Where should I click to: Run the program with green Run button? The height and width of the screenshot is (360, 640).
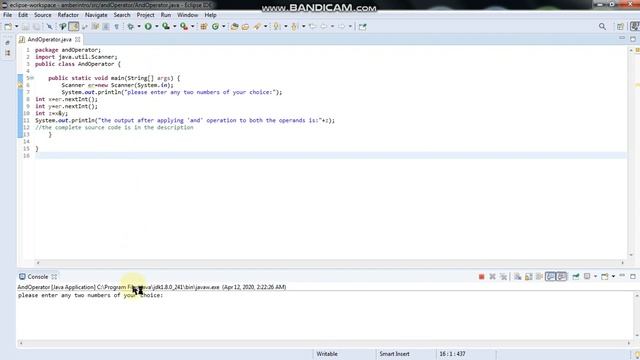coord(148,27)
